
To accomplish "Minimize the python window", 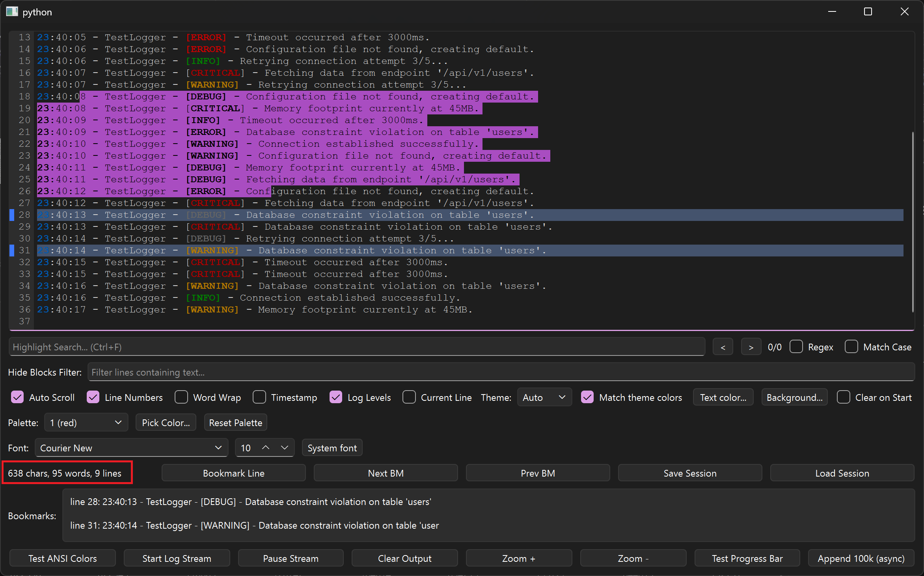I will [832, 11].
